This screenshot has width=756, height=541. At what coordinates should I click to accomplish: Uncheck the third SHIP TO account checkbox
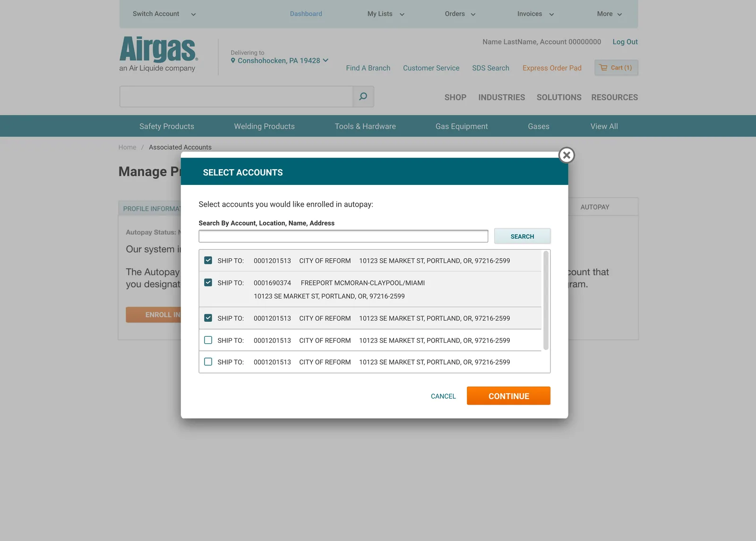pos(208,318)
